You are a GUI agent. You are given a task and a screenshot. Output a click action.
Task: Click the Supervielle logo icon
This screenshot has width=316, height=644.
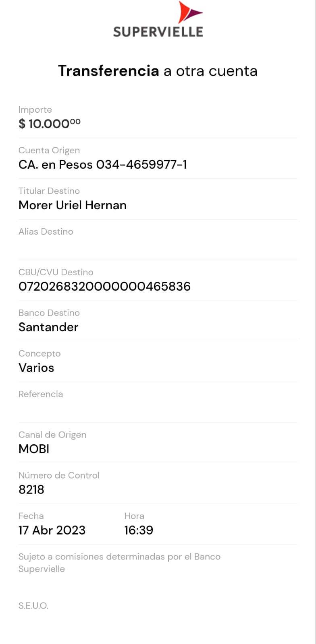(189, 12)
